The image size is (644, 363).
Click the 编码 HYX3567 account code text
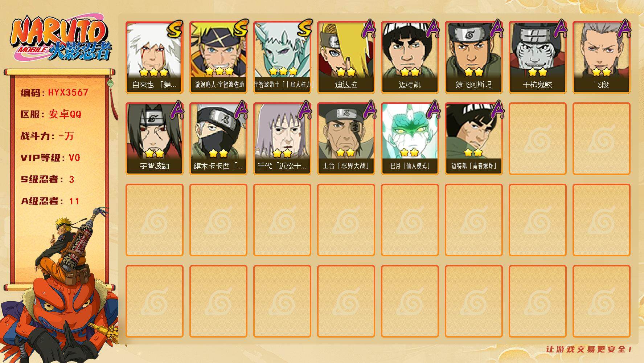click(54, 92)
